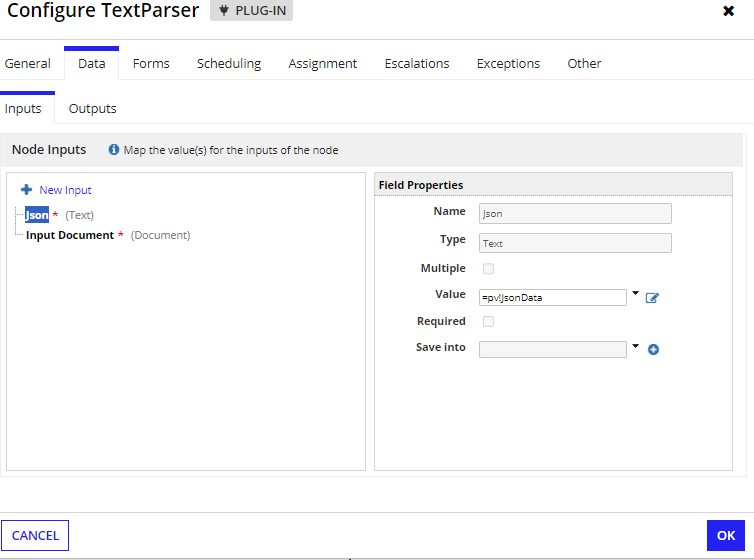Select the Input Document node input
The height and width of the screenshot is (560, 754).
(x=70, y=235)
